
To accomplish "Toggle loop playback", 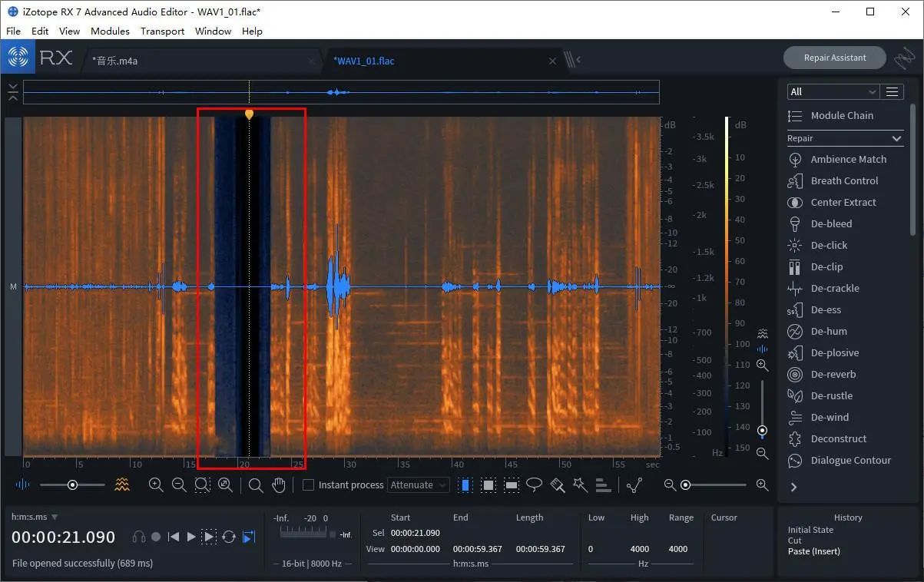I will click(x=229, y=537).
